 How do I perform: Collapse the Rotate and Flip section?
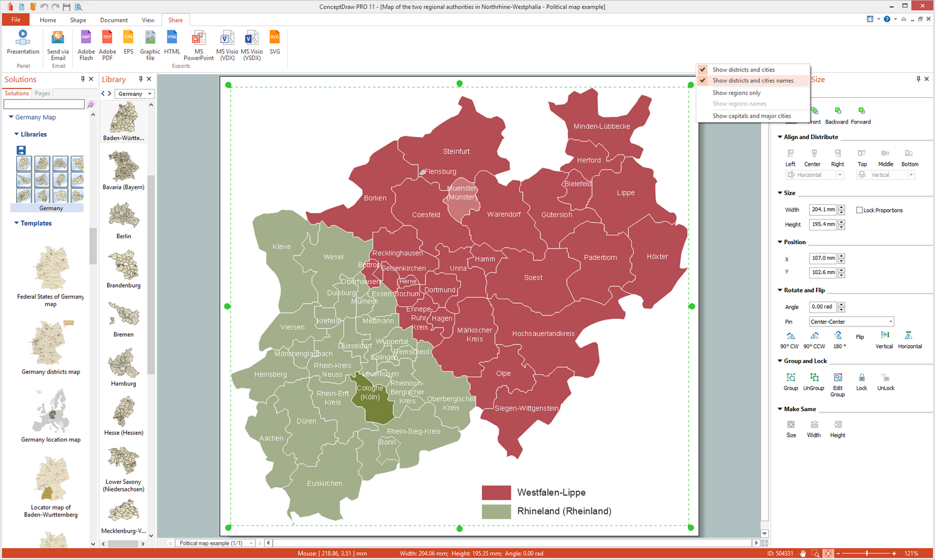tap(780, 290)
